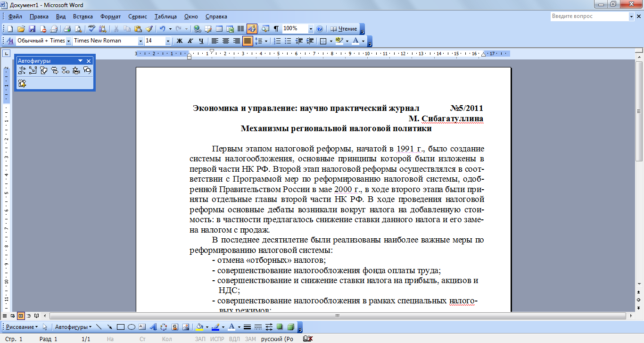The width and height of the screenshot is (644, 343).
Task: Open More AutoShapes in the floating panel
Action: point(22,84)
